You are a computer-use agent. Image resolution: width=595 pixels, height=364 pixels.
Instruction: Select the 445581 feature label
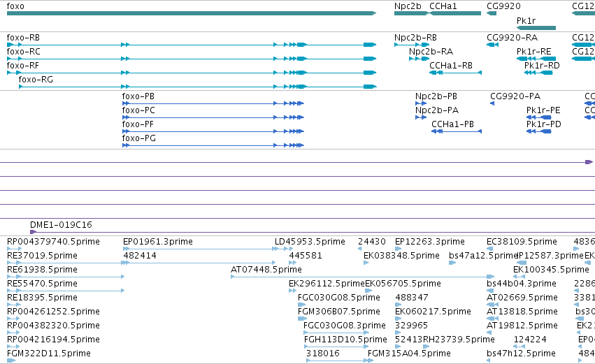click(x=306, y=256)
